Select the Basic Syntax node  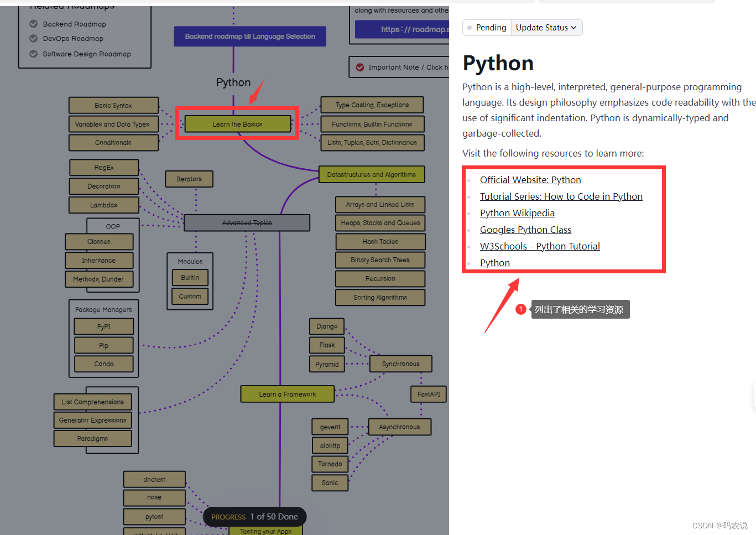pos(113,106)
